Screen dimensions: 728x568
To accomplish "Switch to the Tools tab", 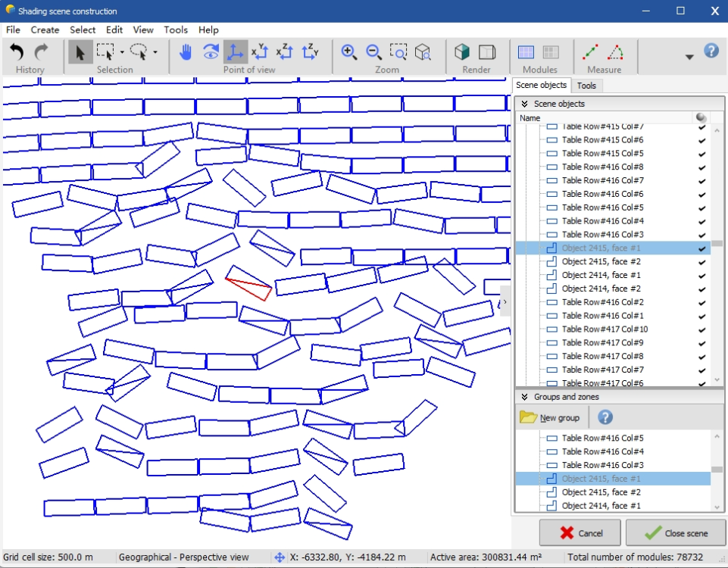I will 586,86.
